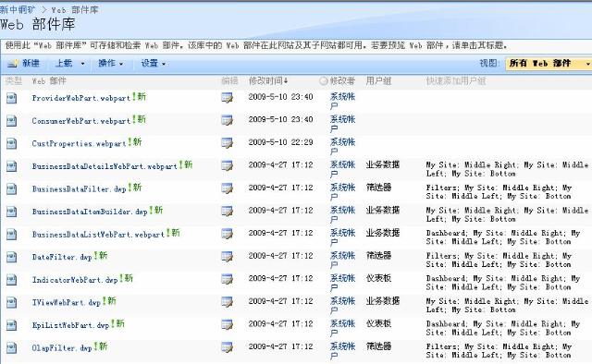The height and width of the screenshot is (364, 592).
Task: Click edit icon for BusinessDataListWebPart.webpart
Action: pos(227,234)
